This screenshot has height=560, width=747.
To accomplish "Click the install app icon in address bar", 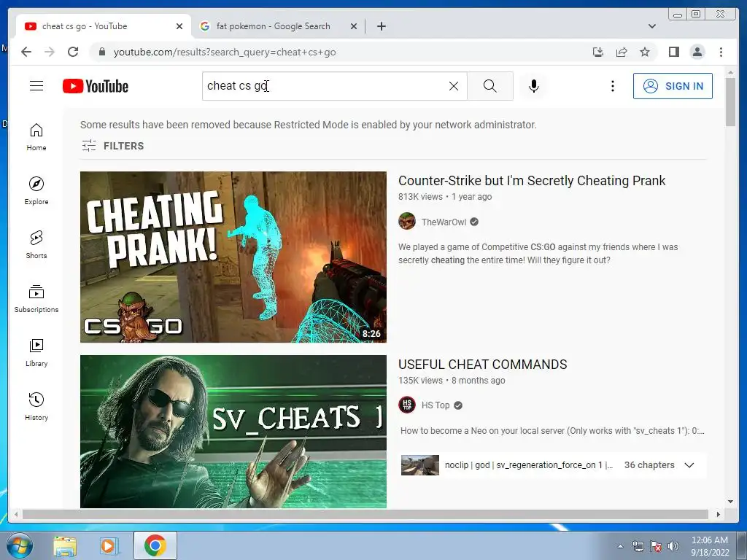I will 598,52.
